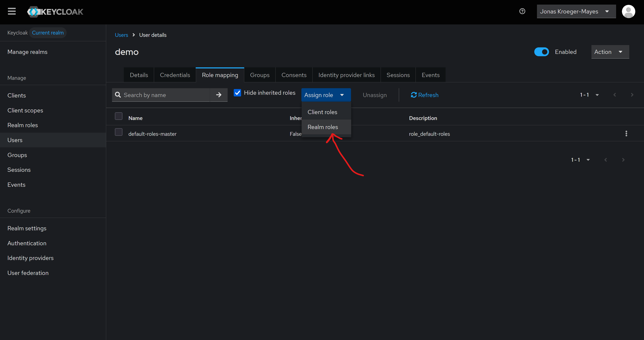This screenshot has width=644, height=340.
Task: Uncheck Hide inherited roles checkbox
Action: pyautogui.click(x=237, y=93)
